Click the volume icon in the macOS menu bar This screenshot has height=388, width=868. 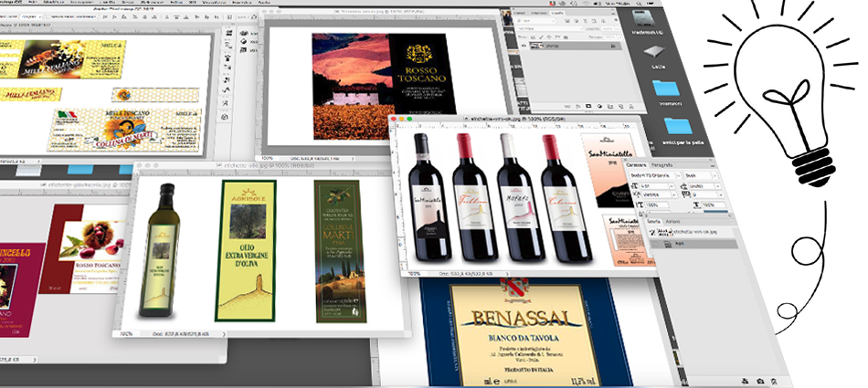coord(597,4)
